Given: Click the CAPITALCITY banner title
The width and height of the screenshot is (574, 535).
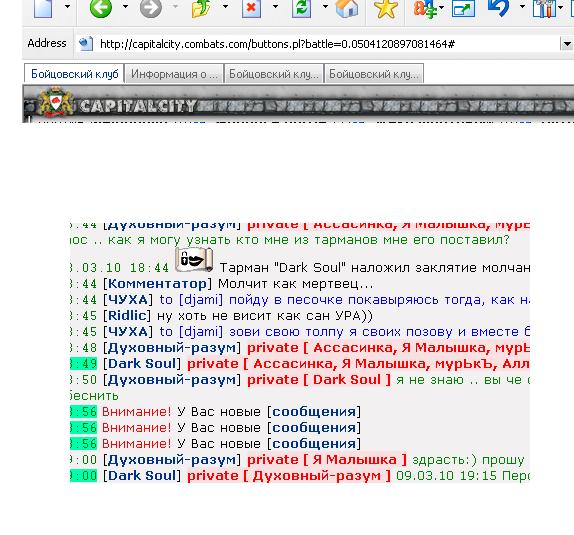Looking at the screenshot, I should [x=138, y=106].
